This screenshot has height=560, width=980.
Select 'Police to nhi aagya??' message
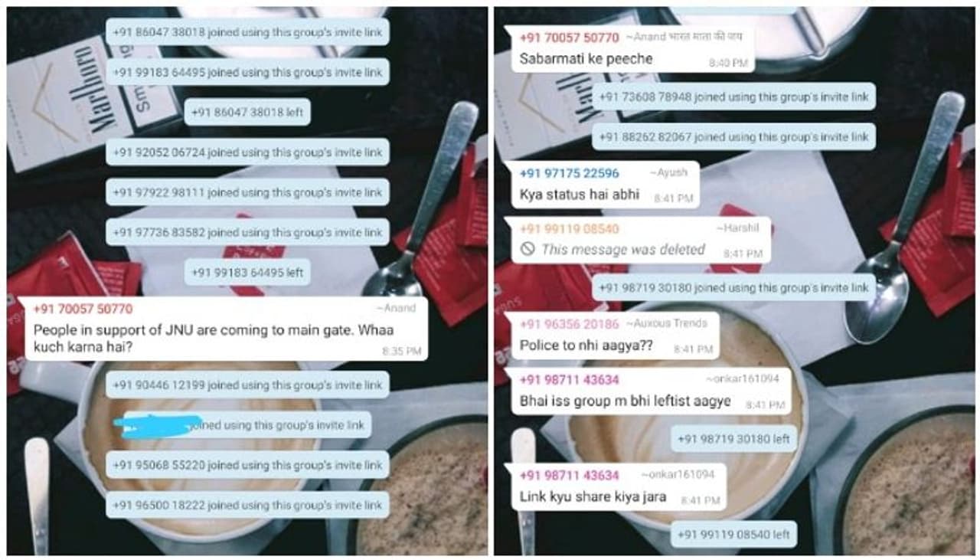pyautogui.click(x=615, y=336)
